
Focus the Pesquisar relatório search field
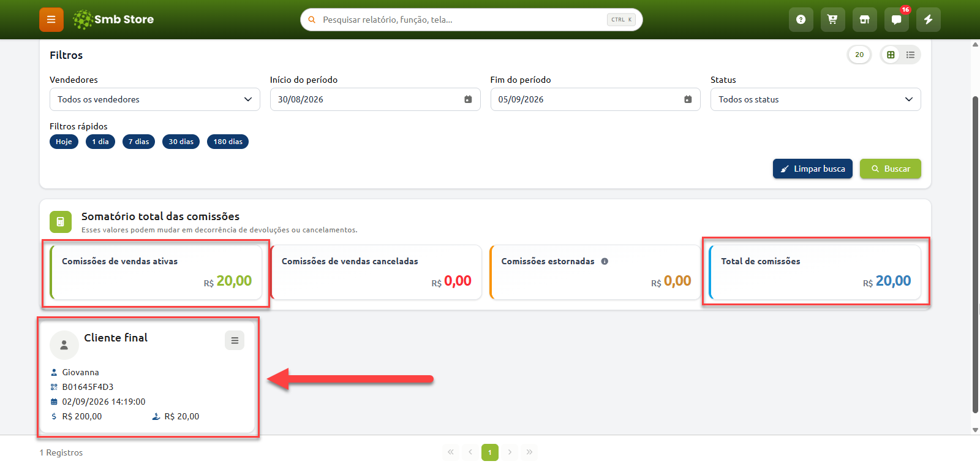472,20
